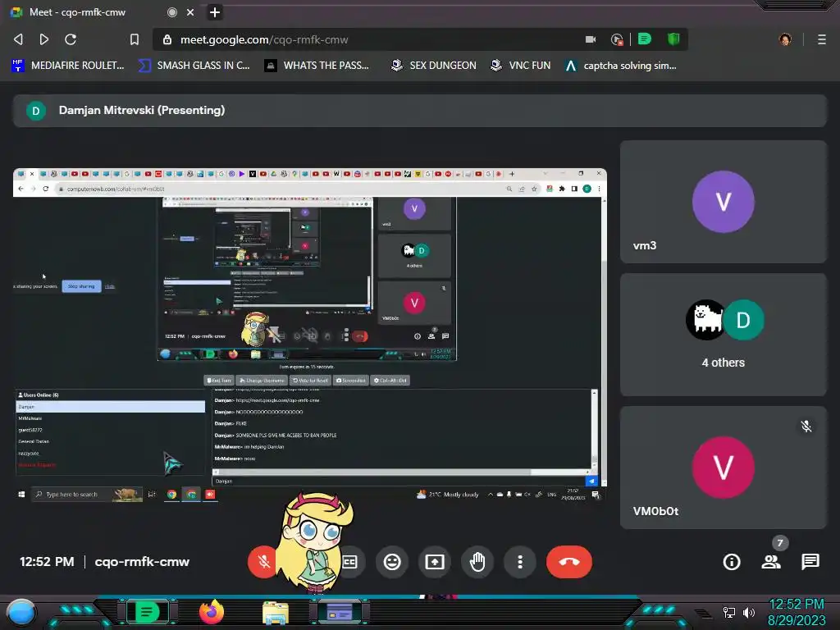Open the active window app on taskbar
The image size is (840, 630).
(340, 612)
